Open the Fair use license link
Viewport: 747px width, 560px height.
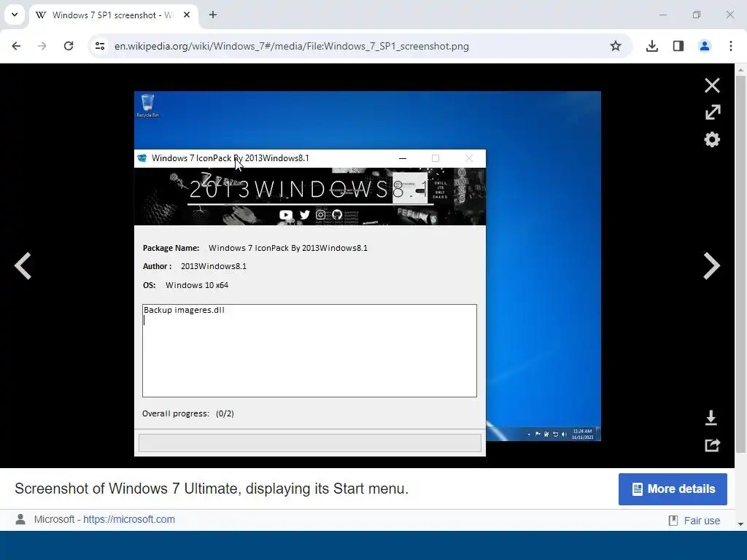point(702,521)
